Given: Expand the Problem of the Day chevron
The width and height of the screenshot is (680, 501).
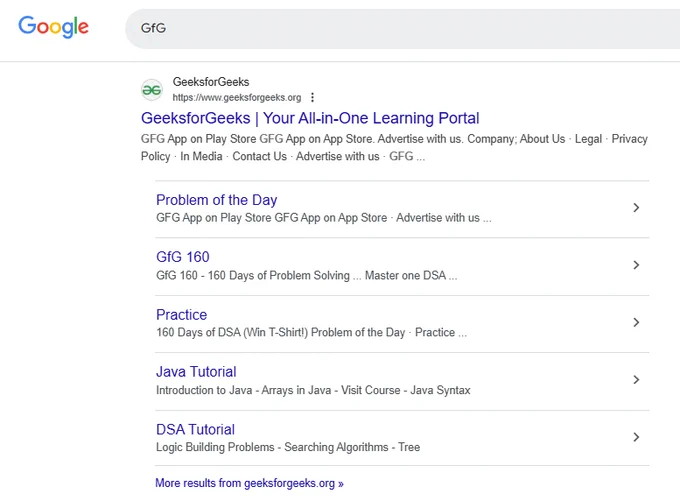Looking at the screenshot, I should [x=636, y=207].
